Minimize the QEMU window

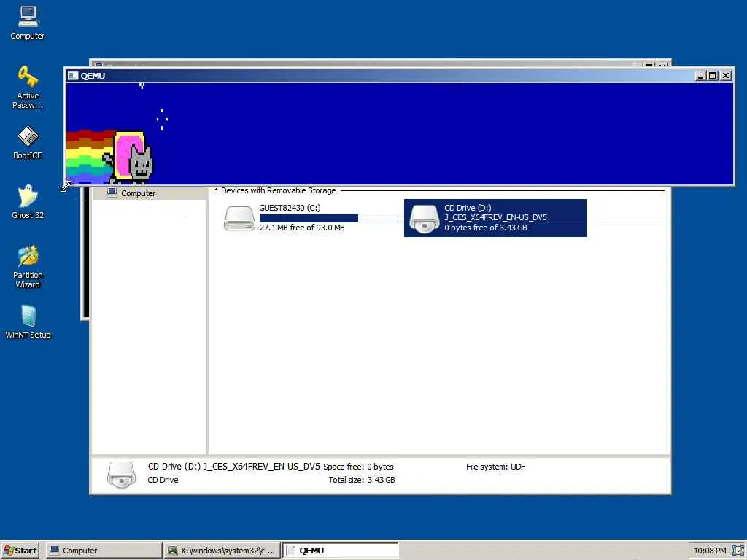point(700,76)
